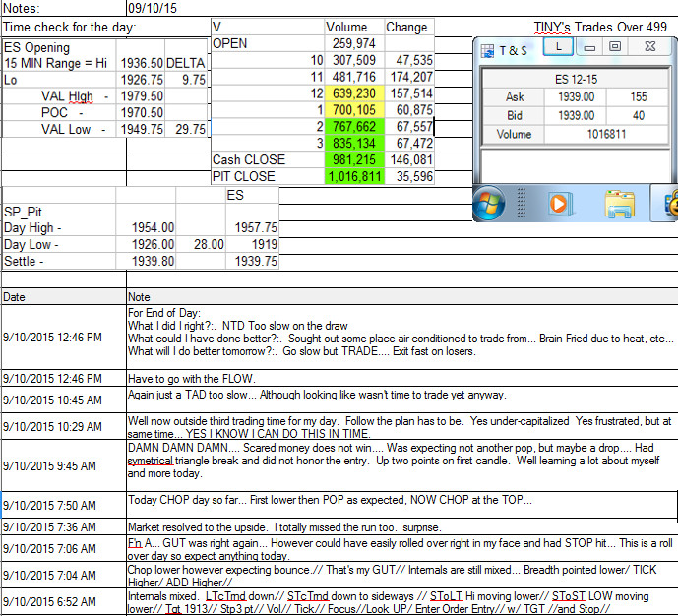Image resolution: width=678 pixels, height=616 pixels.
Task: Click the 'DAMN DAMN DAMN' note cell
Action: [x=402, y=465]
